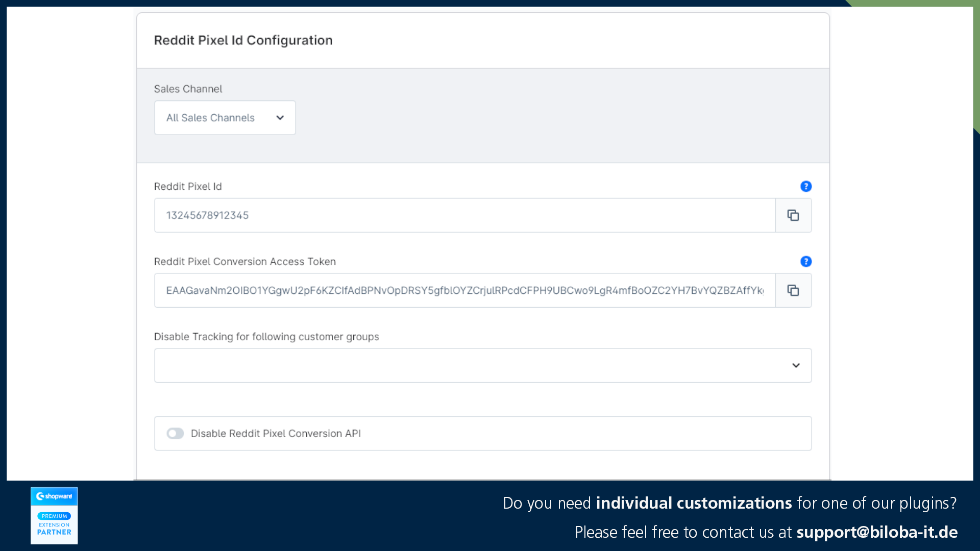This screenshot has height=551, width=980.
Task: Click the support@biloba-it.de email address
Action: pos(877,532)
